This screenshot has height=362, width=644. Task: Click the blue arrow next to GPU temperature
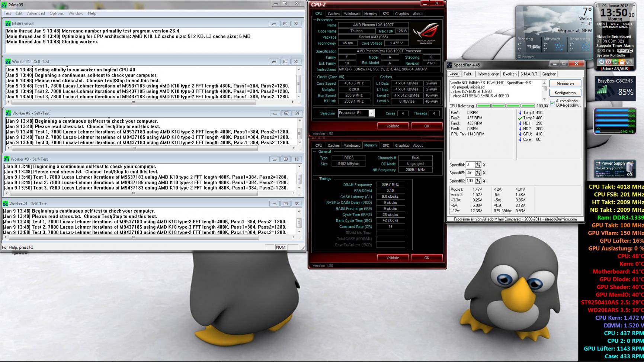pyautogui.click(x=520, y=134)
